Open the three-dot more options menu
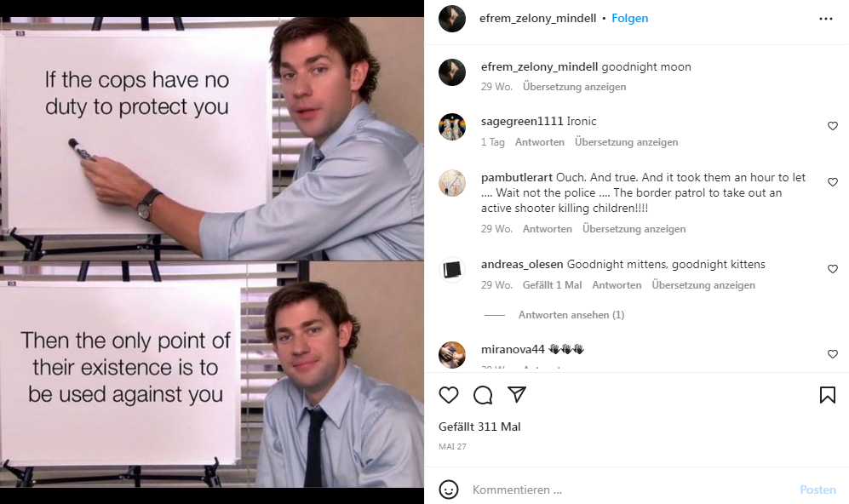 point(826,19)
